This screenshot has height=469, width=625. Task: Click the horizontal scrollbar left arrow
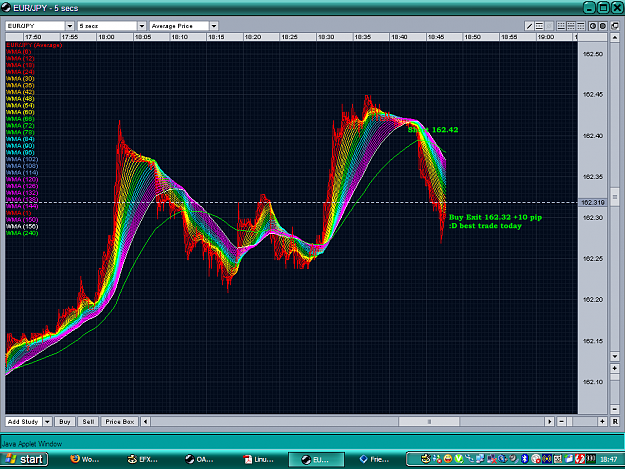click(x=145, y=422)
